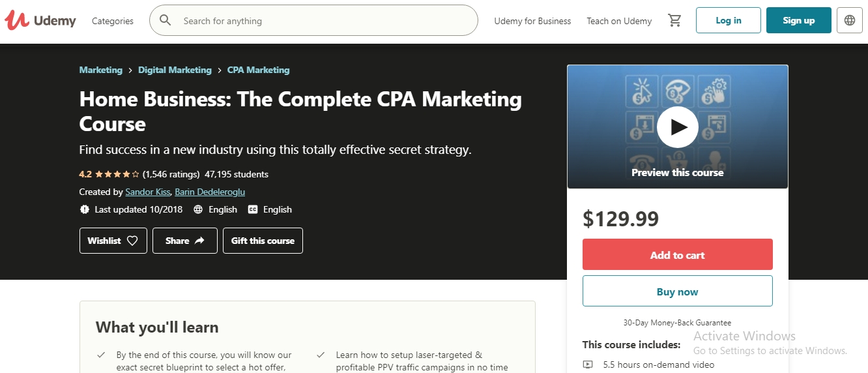The width and height of the screenshot is (868, 373).
Task: Go to Marketing breadcrumb
Action: [100, 70]
